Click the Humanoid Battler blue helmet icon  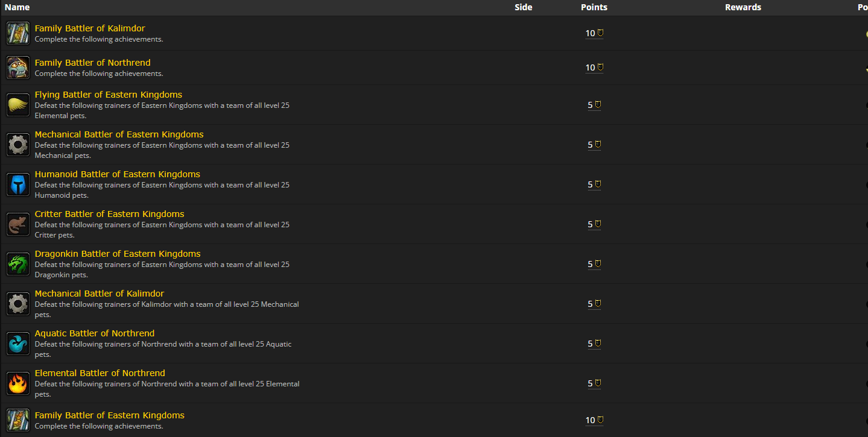click(x=18, y=184)
